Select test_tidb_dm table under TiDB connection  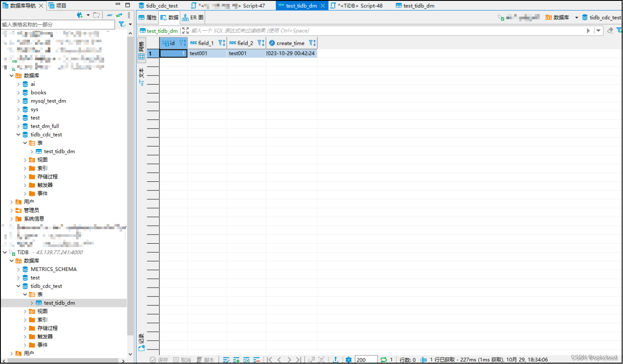[59, 303]
